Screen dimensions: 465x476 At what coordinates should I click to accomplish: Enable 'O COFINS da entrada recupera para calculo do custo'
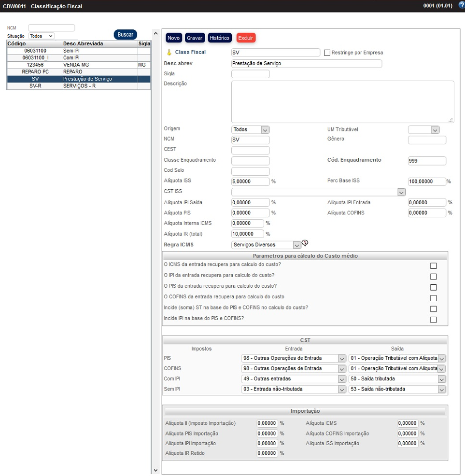[x=433, y=298]
